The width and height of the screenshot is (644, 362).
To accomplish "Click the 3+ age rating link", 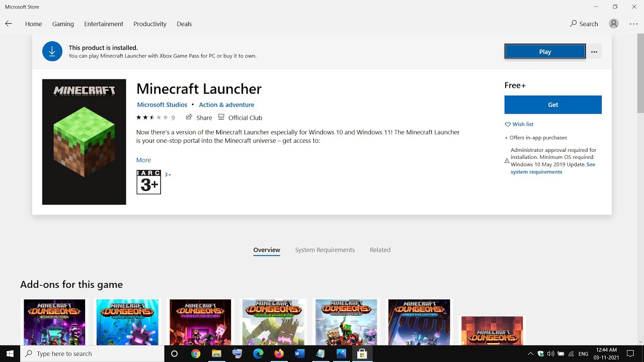I will tap(168, 174).
